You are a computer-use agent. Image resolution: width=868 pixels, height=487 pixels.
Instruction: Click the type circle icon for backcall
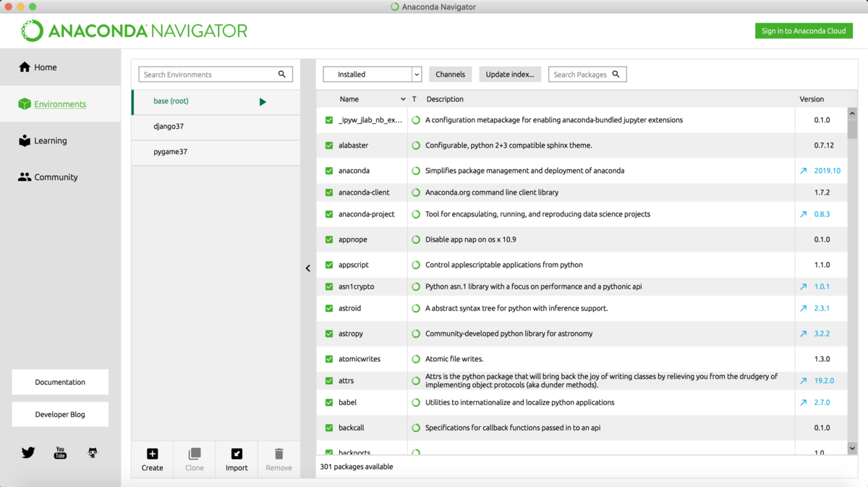pos(416,428)
